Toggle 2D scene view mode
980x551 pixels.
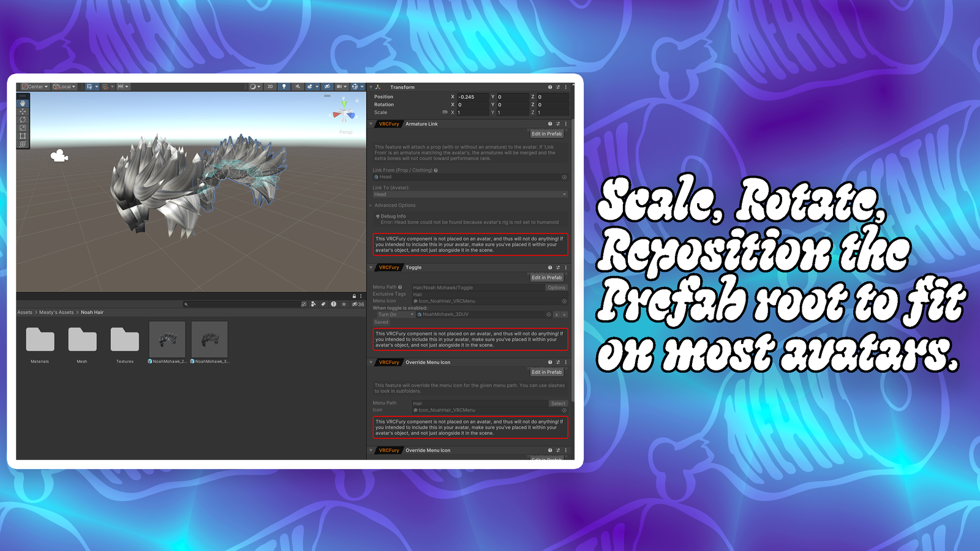click(x=270, y=87)
